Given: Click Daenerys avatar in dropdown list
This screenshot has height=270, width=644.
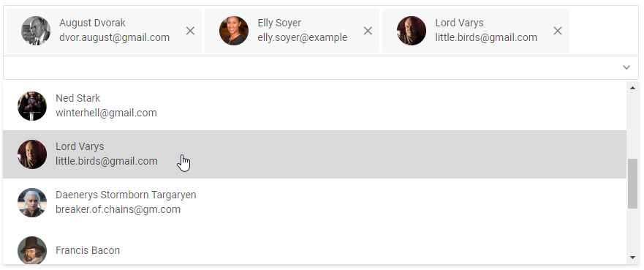Looking at the screenshot, I should tap(32, 203).
